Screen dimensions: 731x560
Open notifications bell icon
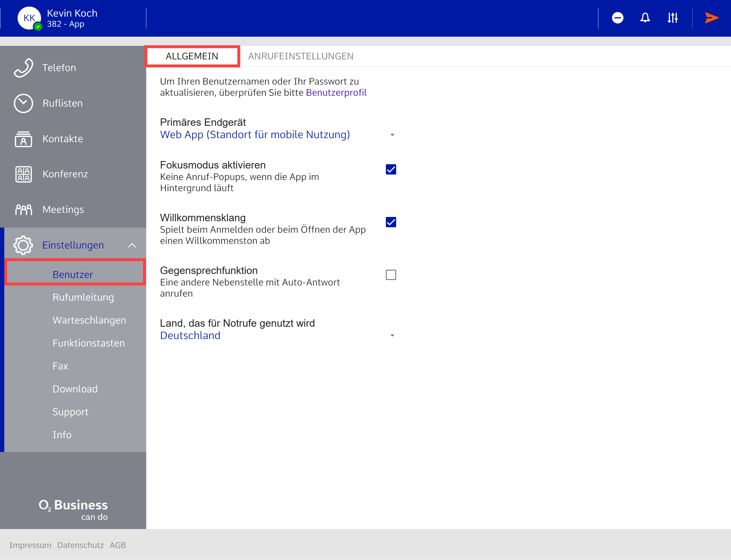coord(645,18)
